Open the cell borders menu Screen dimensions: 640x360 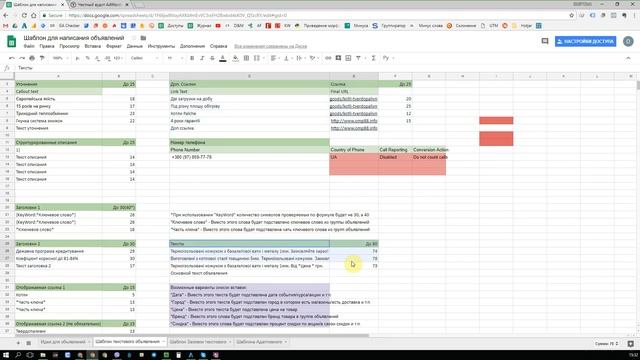click(246, 58)
